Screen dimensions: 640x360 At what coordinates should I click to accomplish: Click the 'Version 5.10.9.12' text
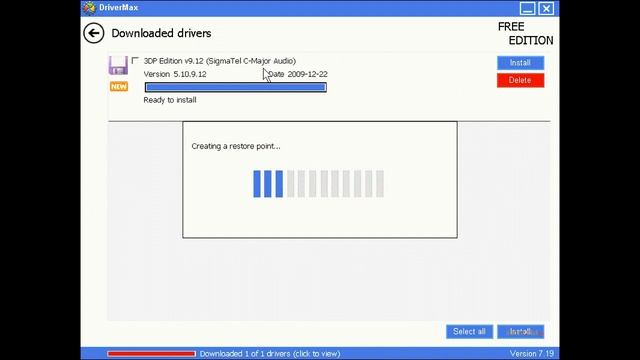[175, 74]
